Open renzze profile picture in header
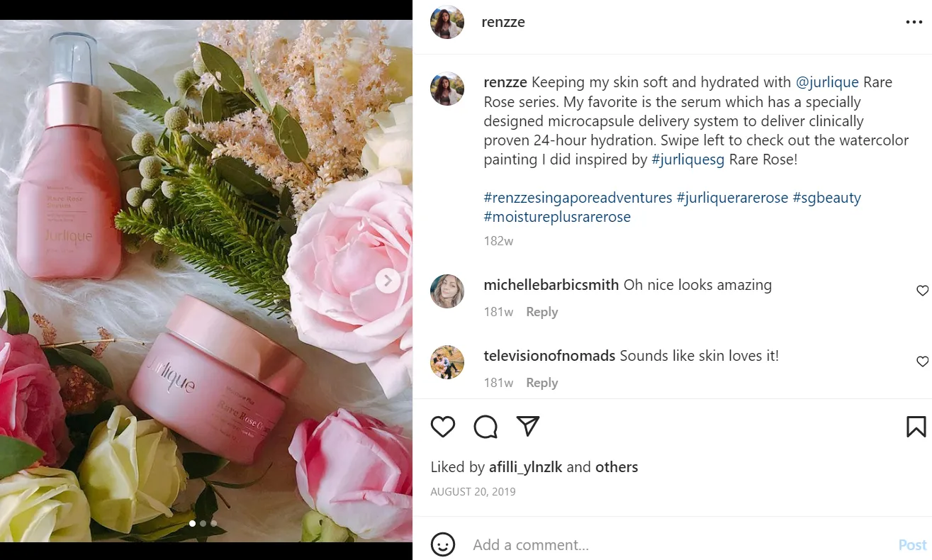The height and width of the screenshot is (560, 932). pyautogui.click(x=447, y=22)
